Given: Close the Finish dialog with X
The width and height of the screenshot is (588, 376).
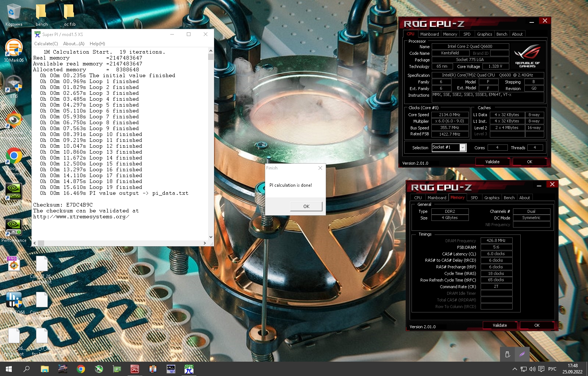Looking at the screenshot, I should (320, 168).
